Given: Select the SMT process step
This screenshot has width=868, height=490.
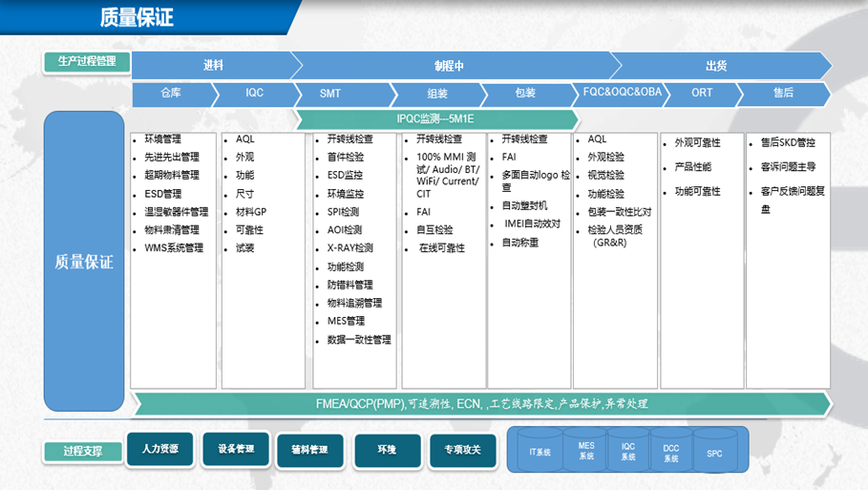Looking at the screenshot, I should pos(330,94).
